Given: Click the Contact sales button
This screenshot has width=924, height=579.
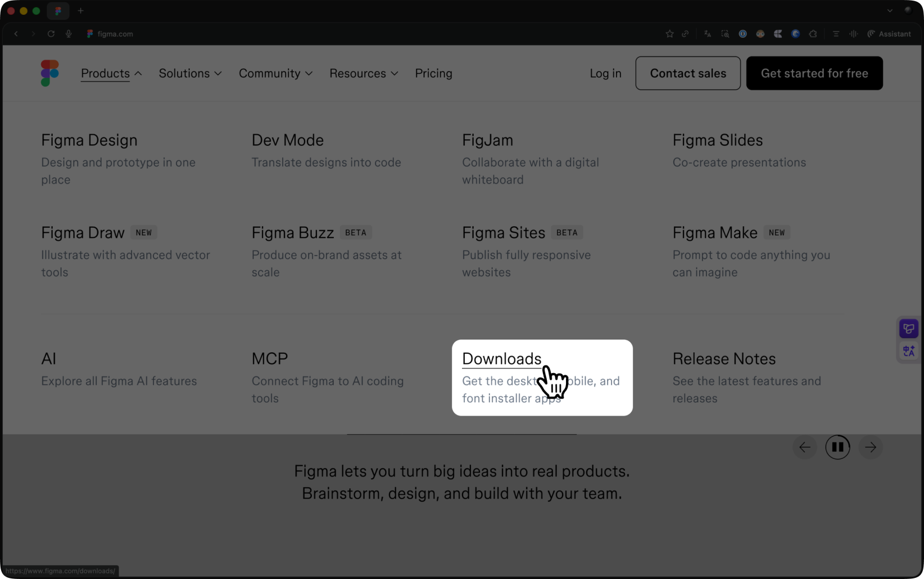Looking at the screenshot, I should (687, 73).
